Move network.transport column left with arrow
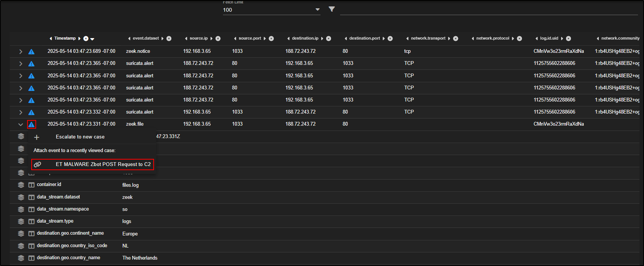This screenshot has width=644, height=266. [x=407, y=38]
